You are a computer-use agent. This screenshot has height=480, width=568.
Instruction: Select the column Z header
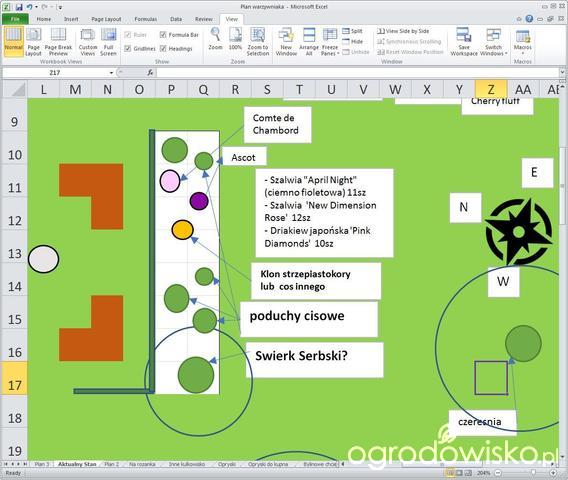coord(491,89)
